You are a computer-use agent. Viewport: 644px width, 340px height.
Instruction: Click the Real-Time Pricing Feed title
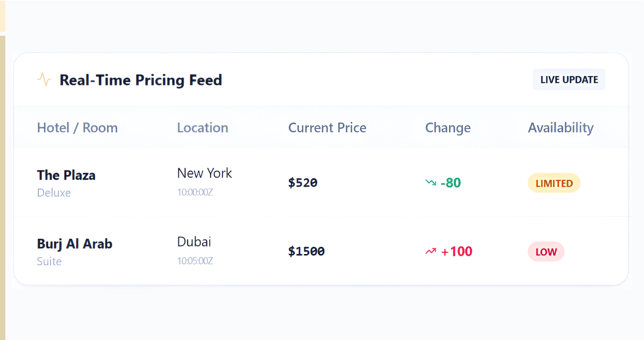tap(141, 80)
